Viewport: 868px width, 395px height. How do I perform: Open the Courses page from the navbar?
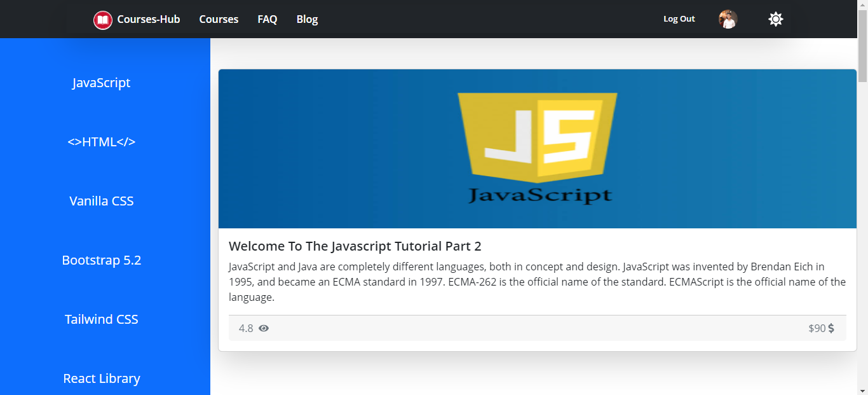pos(219,19)
